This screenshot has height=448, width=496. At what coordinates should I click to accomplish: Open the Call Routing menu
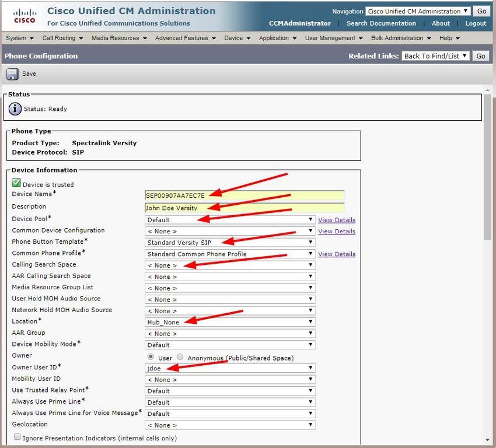[62, 38]
